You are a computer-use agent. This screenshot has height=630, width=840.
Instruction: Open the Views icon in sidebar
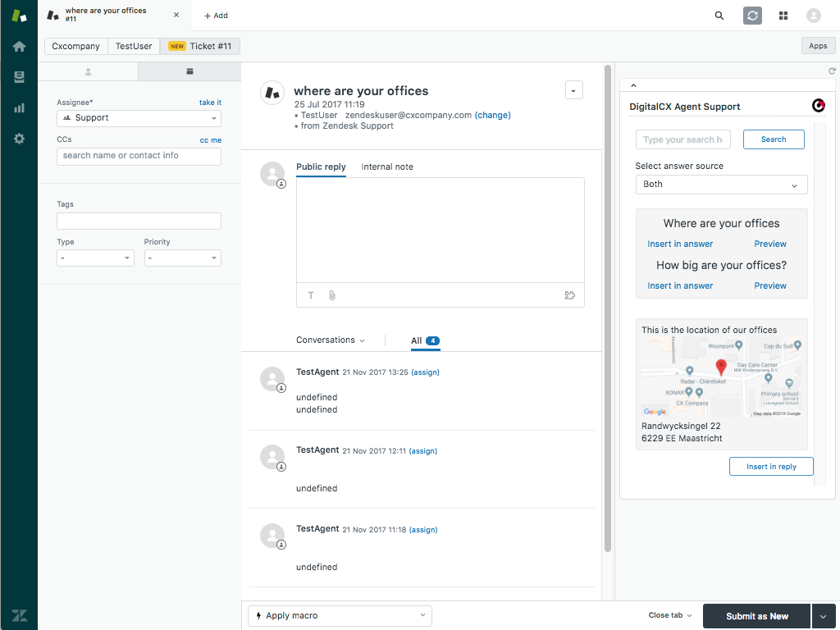pyautogui.click(x=19, y=77)
